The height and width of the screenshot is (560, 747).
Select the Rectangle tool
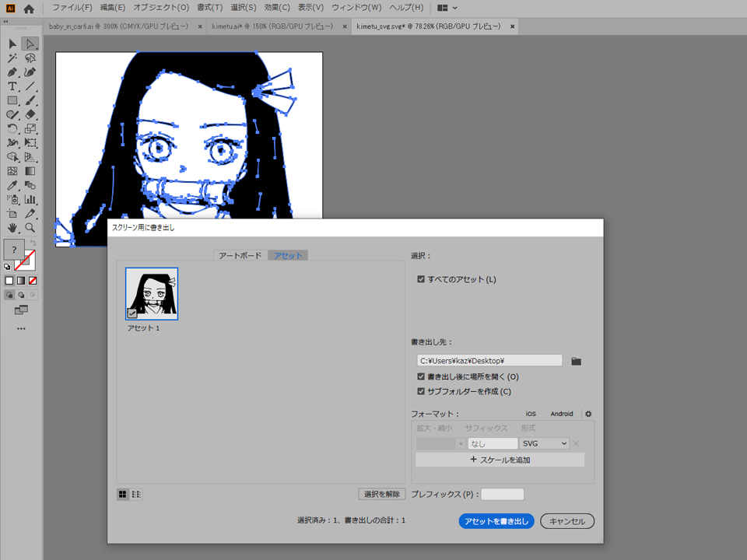coord(12,100)
